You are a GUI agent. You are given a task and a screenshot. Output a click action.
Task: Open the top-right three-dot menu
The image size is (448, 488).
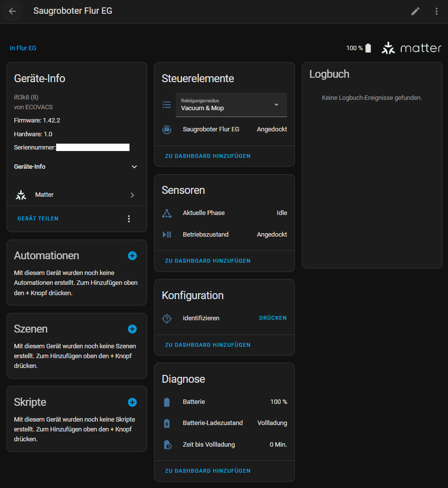[436, 11]
